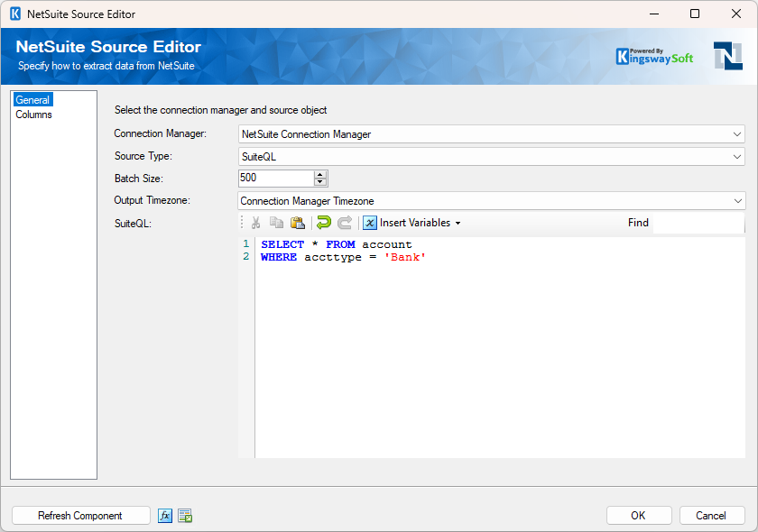Click the Cut icon in SuiteQL toolbar
This screenshot has height=532, width=758.
255,223
